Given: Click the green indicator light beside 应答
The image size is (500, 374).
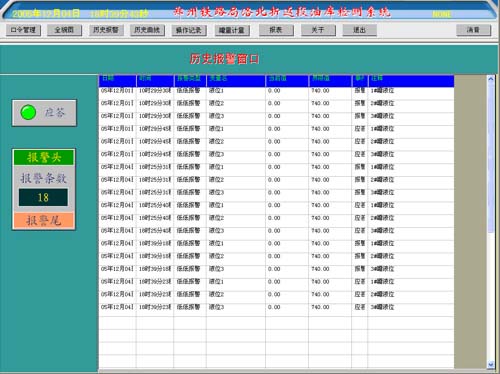Looking at the screenshot, I should pos(28,112).
